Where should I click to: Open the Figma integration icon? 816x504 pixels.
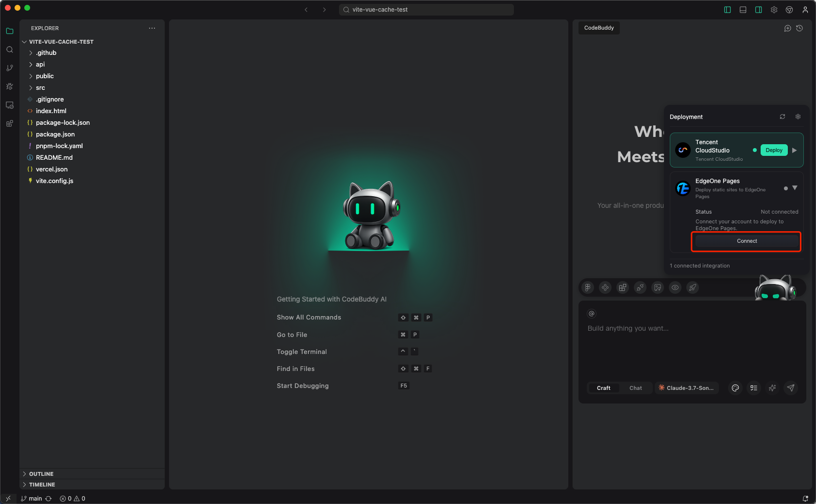click(x=588, y=287)
